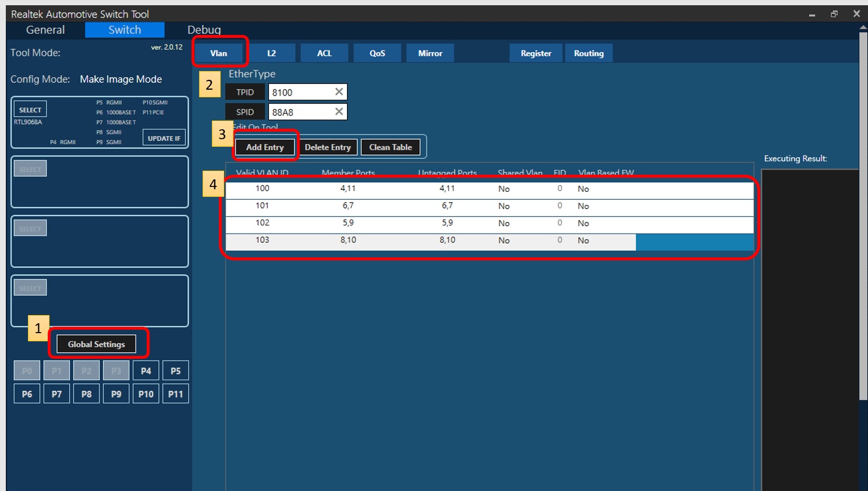Open the Debug tab
868x491 pixels.
pyautogui.click(x=204, y=30)
